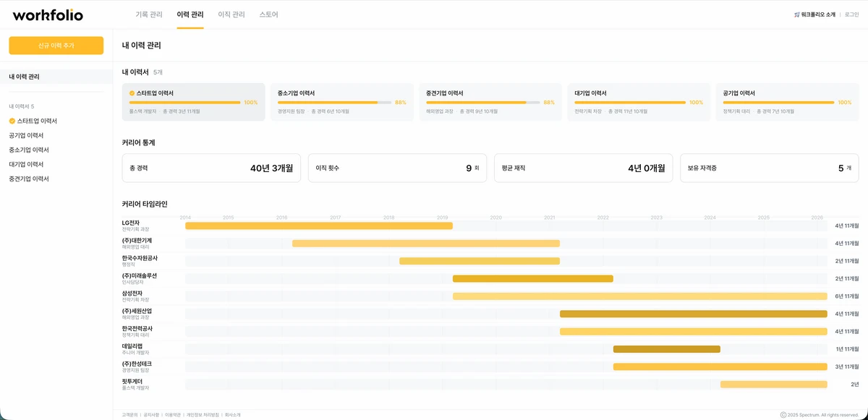Open 대기업 이력서 in the sidebar

(x=26, y=164)
